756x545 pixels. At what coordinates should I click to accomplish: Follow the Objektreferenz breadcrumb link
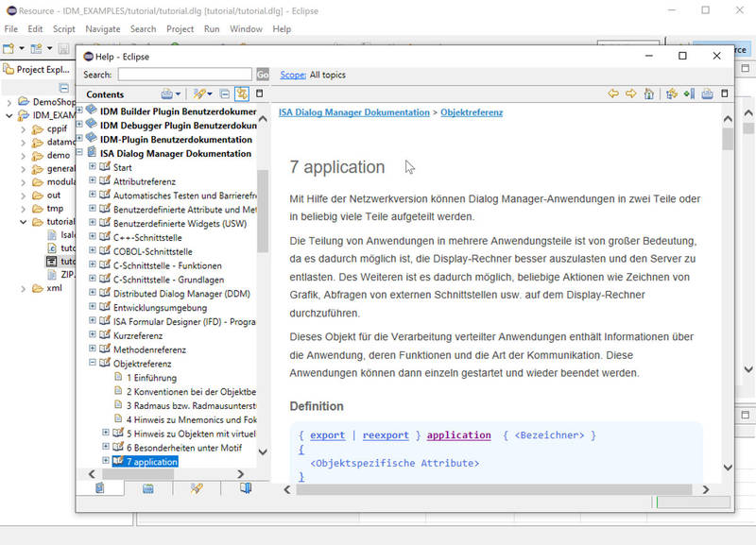472,112
